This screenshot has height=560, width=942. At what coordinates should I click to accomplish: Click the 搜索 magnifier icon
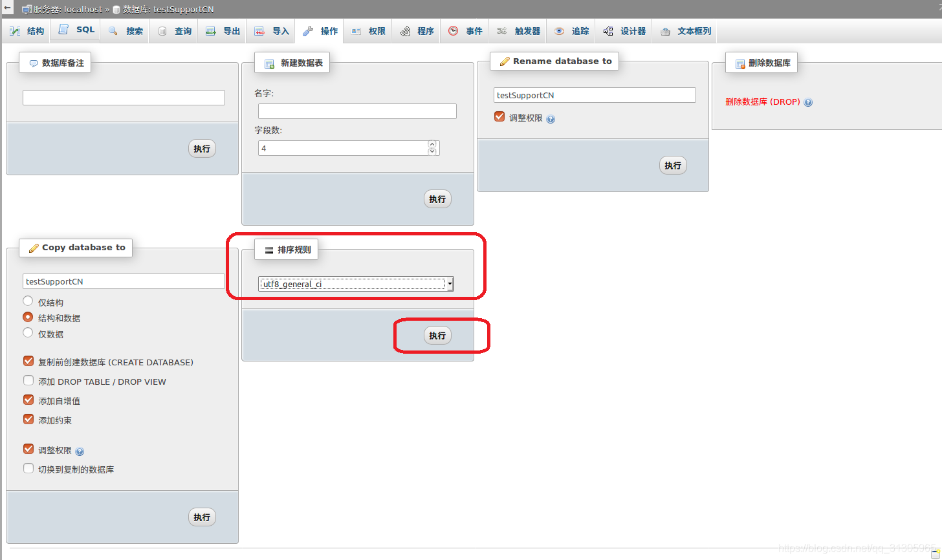(113, 31)
